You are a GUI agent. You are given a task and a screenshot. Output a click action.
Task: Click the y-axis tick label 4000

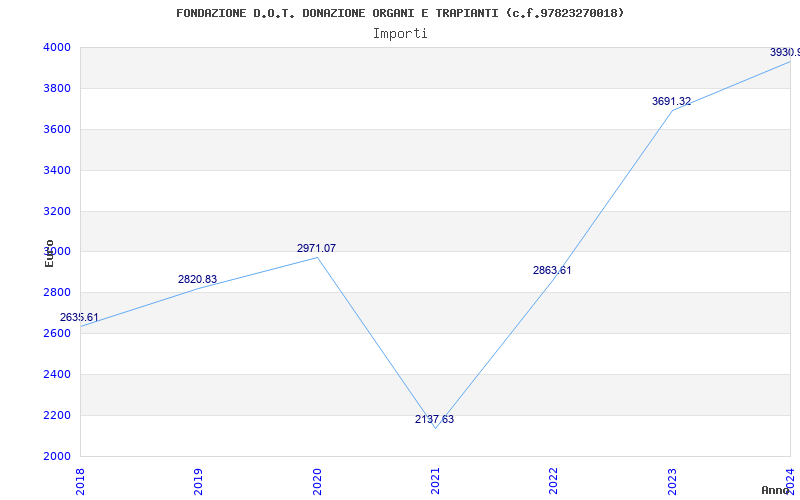[56, 47]
